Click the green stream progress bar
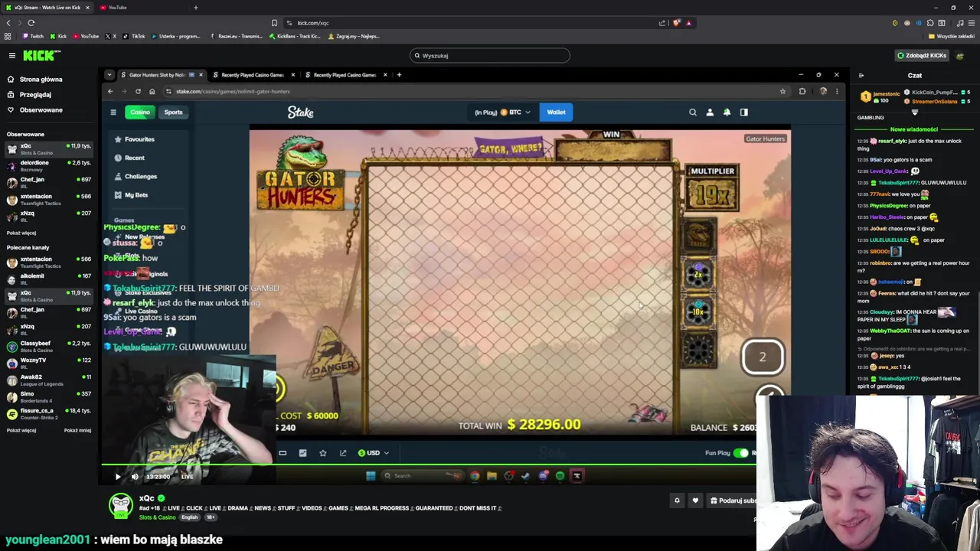Image resolution: width=980 pixels, height=551 pixels. pyautogui.click(x=429, y=465)
